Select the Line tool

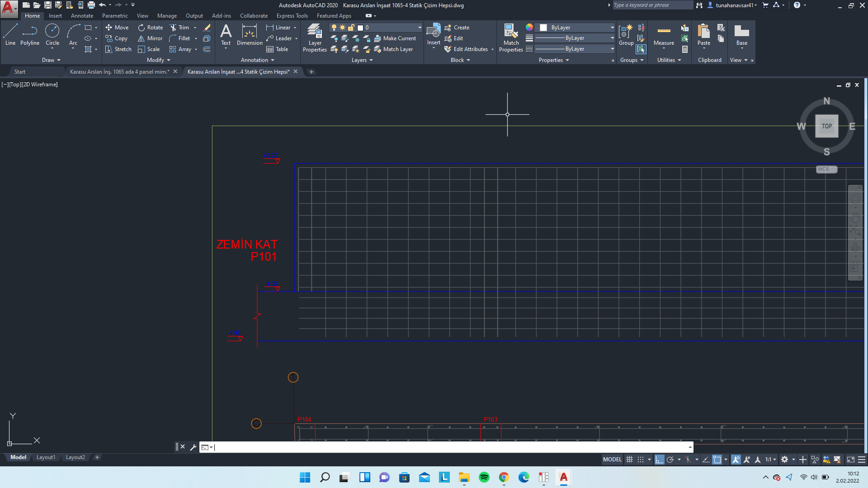[x=10, y=35]
